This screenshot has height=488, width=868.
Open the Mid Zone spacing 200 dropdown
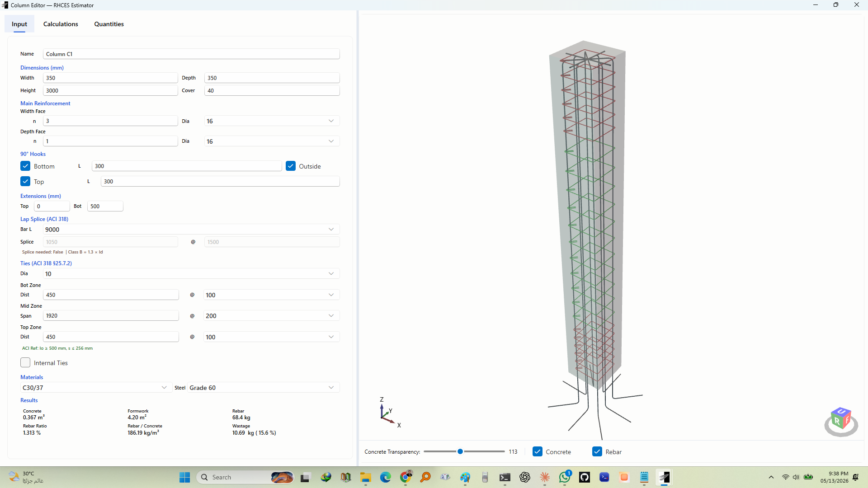tap(271, 316)
